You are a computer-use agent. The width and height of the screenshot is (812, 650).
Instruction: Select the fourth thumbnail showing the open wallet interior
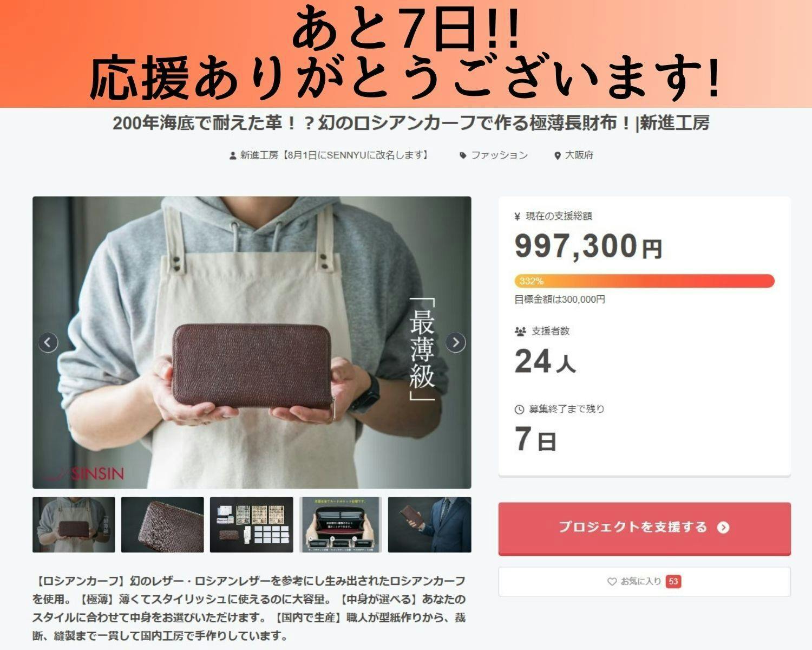click(x=340, y=525)
